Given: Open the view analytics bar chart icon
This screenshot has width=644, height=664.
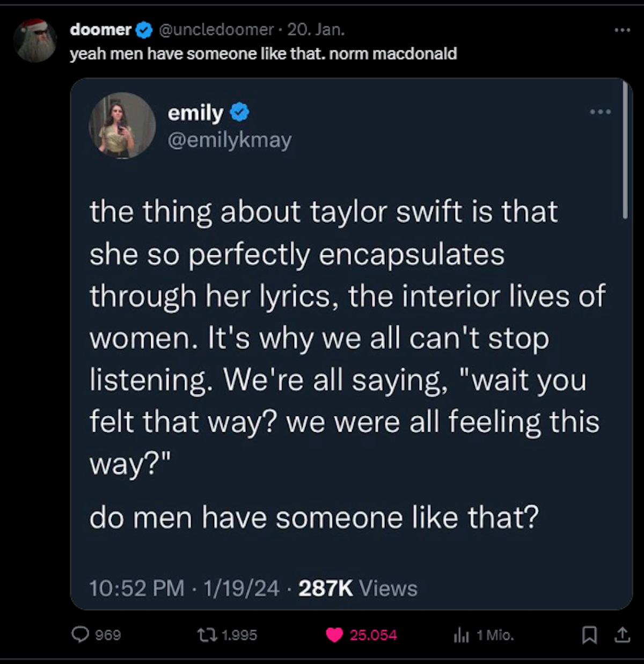Looking at the screenshot, I should point(461,636).
